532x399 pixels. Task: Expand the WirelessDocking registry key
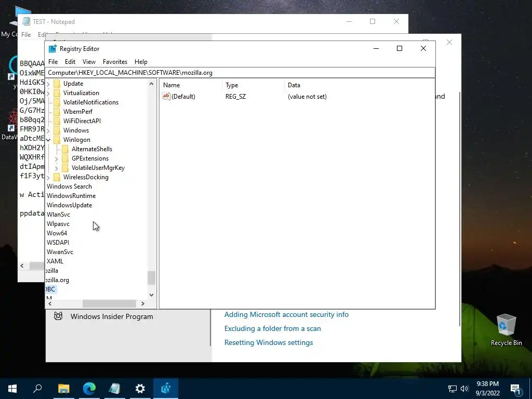pyautogui.click(x=48, y=177)
